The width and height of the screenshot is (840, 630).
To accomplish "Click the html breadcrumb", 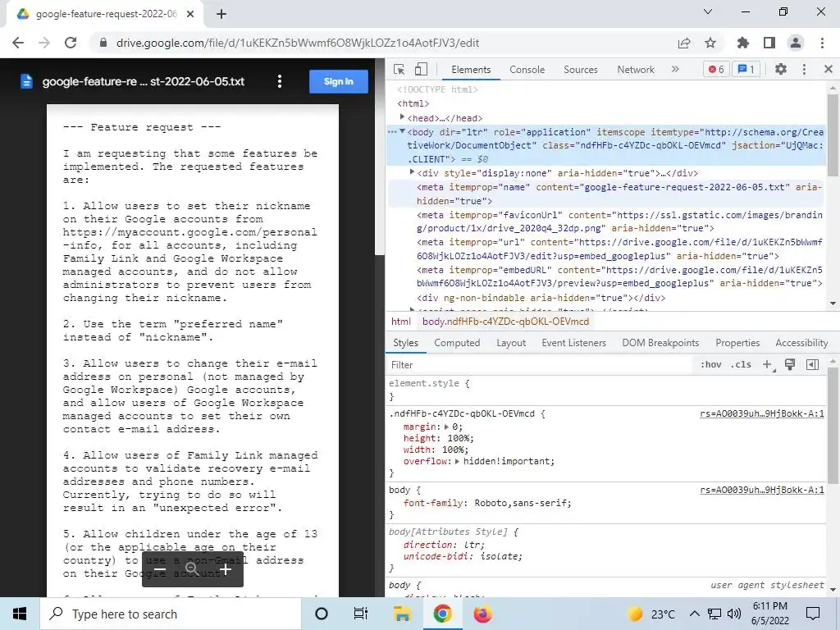I will [x=400, y=322].
